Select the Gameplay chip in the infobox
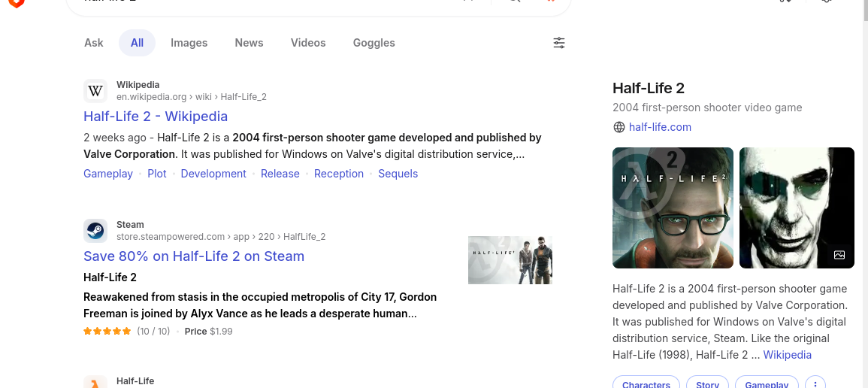The image size is (868, 388). [x=767, y=383]
